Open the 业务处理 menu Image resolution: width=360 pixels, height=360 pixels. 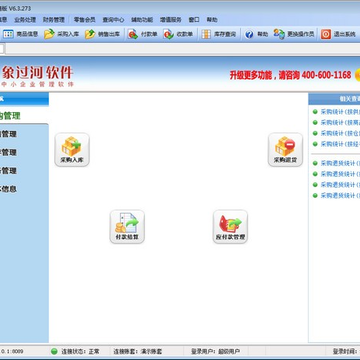tap(25, 20)
